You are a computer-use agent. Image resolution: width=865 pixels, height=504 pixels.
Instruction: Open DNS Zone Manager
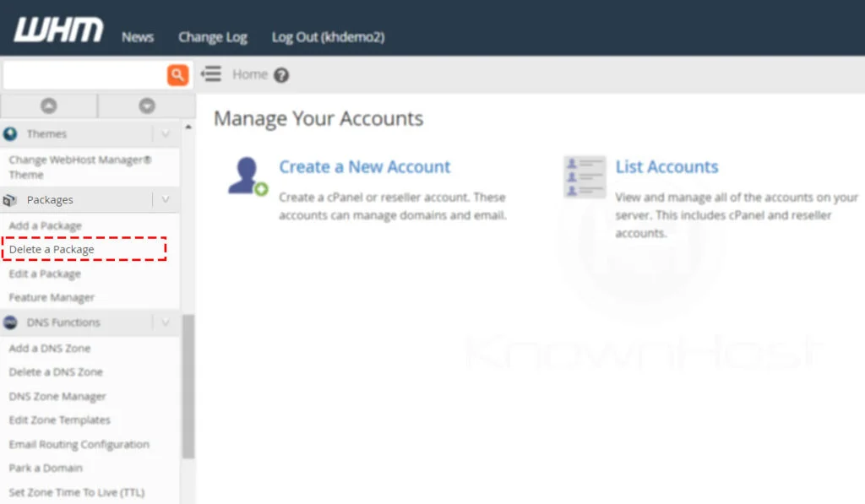point(57,397)
